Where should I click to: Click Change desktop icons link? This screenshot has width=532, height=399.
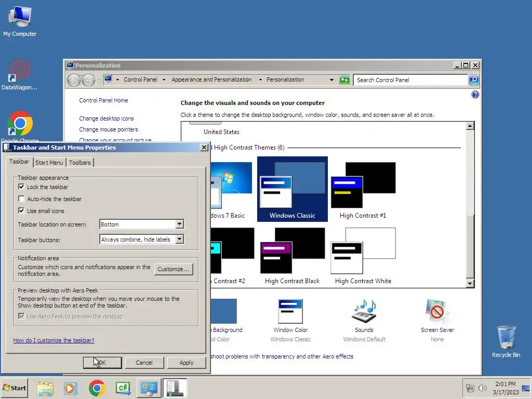point(106,118)
